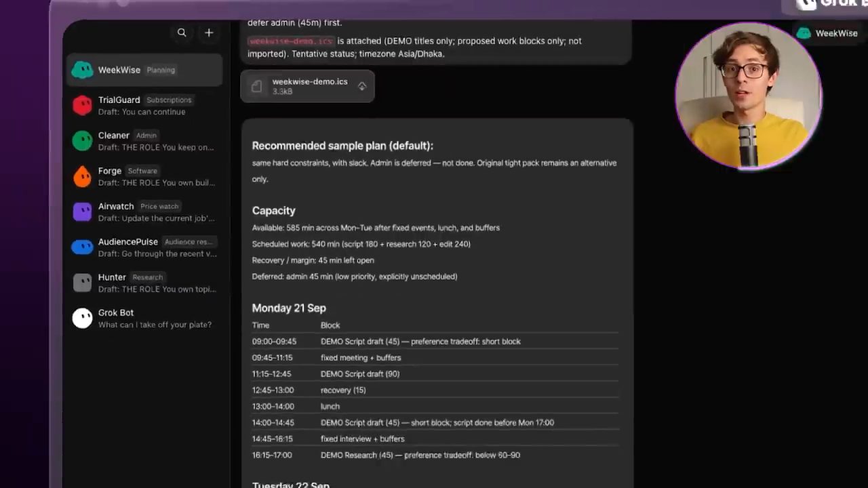Click the "Recommended sample plan (default):" heading

pyautogui.click(x=342, y=146)
